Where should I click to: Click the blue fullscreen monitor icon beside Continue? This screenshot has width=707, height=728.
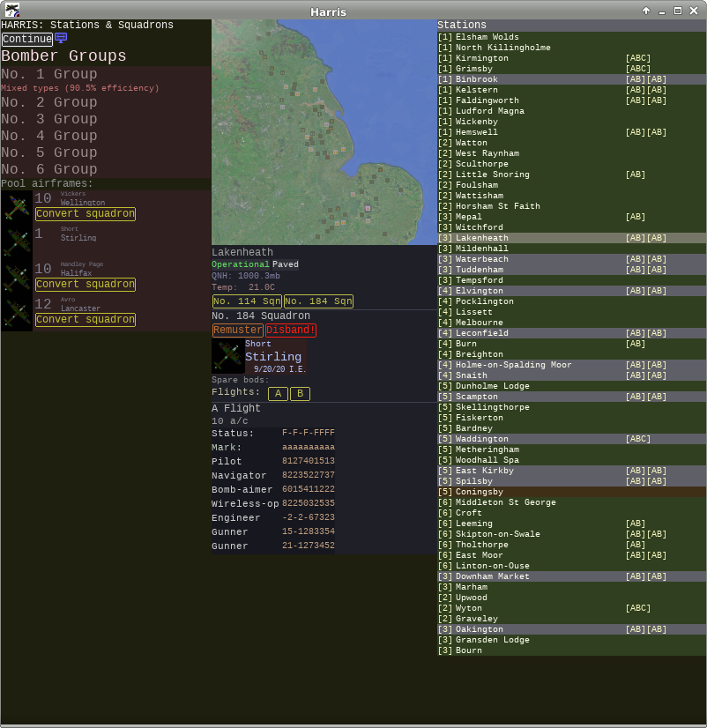[x=61, y=39]
